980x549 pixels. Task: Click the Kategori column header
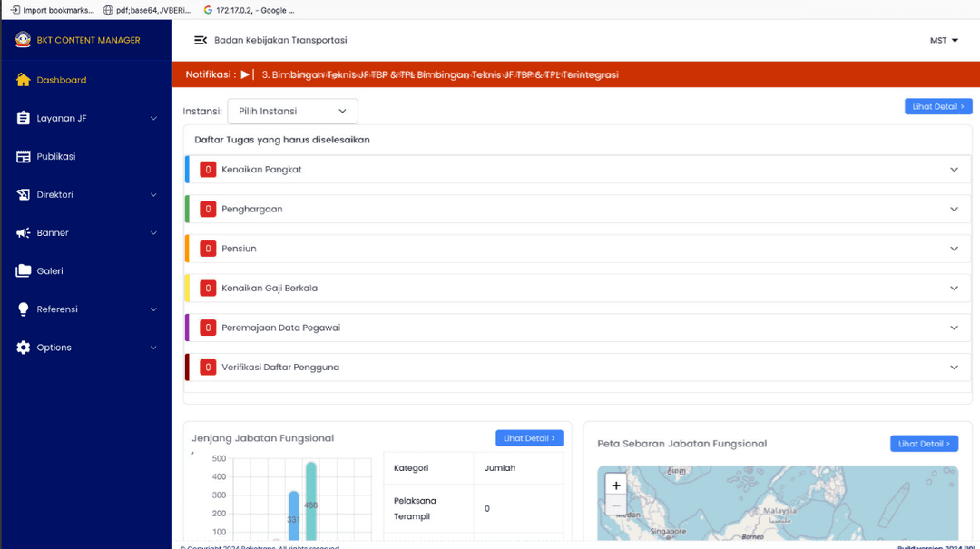(x=411, y=467)
